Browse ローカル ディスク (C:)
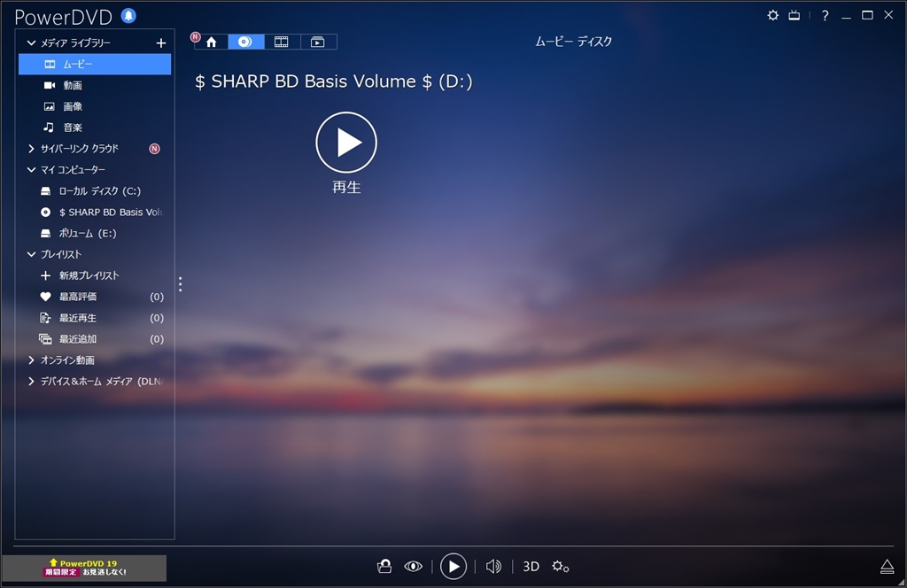 coord(95,190)
